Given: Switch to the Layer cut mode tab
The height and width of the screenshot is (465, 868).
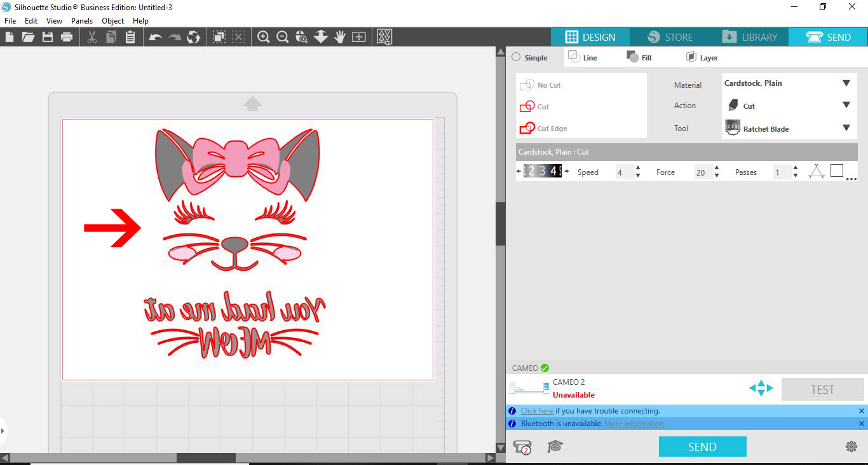Looking at the screenshot, I should tap(702, 57).
